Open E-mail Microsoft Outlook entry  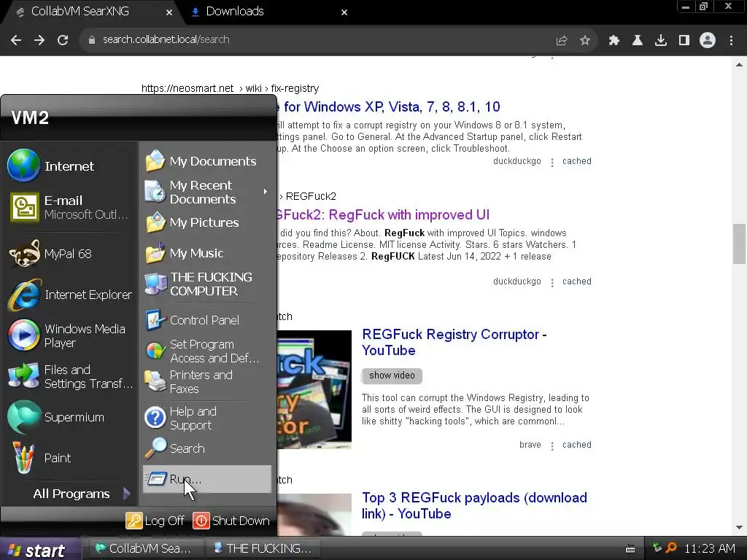(69, 207)
